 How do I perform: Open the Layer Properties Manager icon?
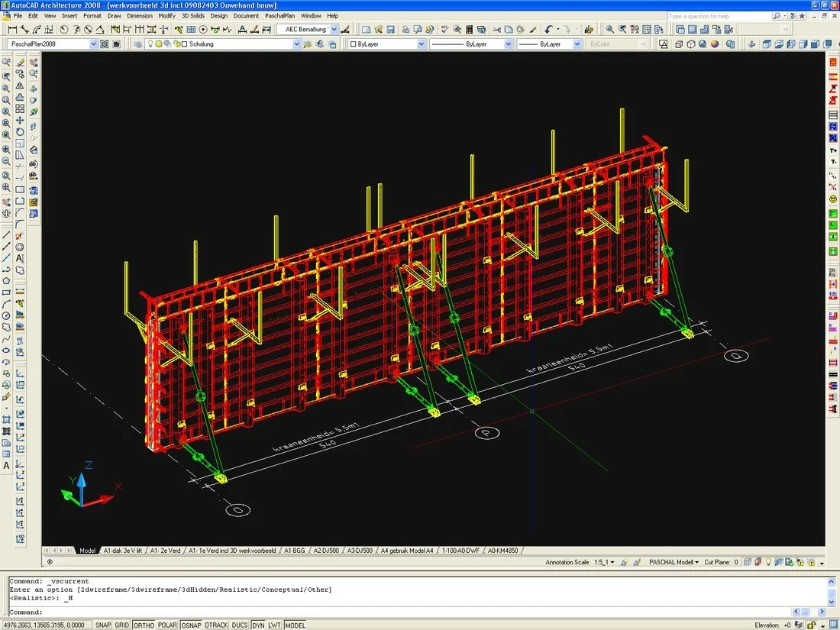pyautogui.click(x=137, y=44)
